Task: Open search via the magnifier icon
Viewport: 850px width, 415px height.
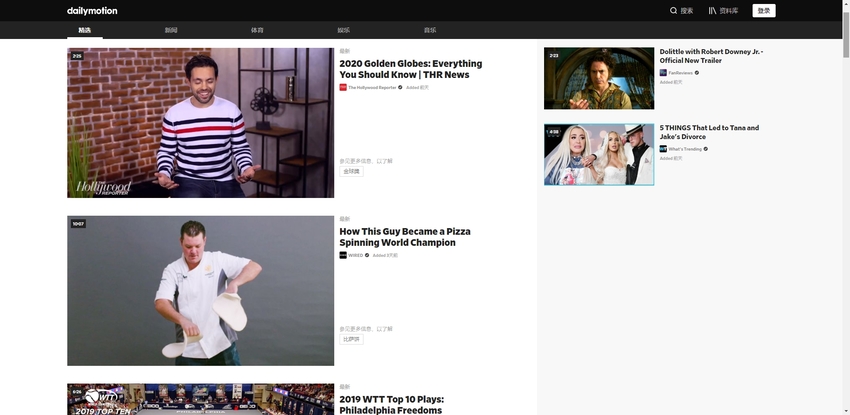Action: pos(673,10)
